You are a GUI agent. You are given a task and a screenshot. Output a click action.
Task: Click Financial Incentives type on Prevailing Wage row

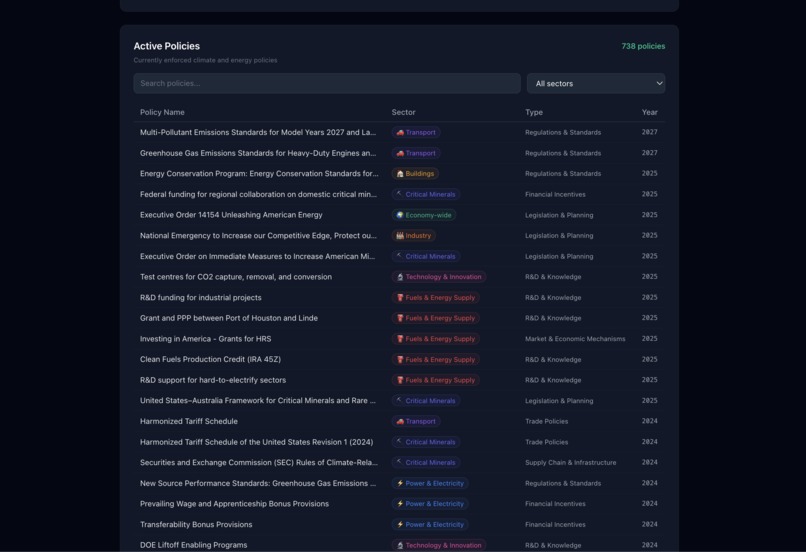tap(555, 504)
